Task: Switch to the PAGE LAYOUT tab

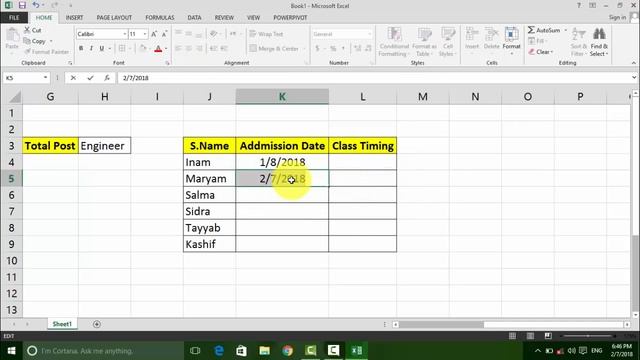Action: click(x=114, y=18)
